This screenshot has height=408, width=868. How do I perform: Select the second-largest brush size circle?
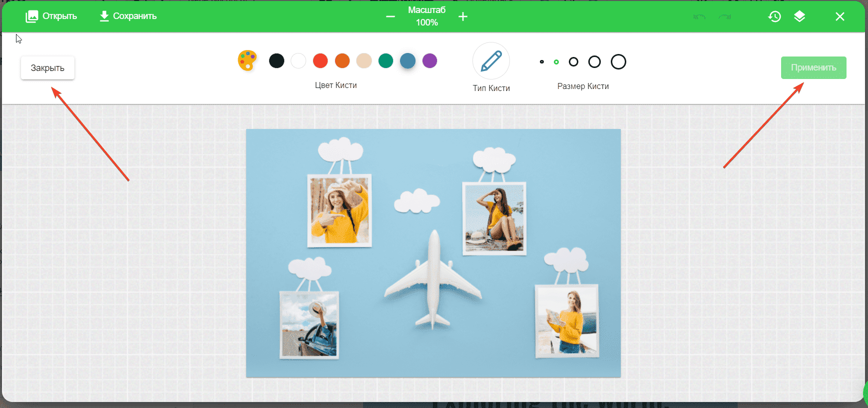(594, 62)
